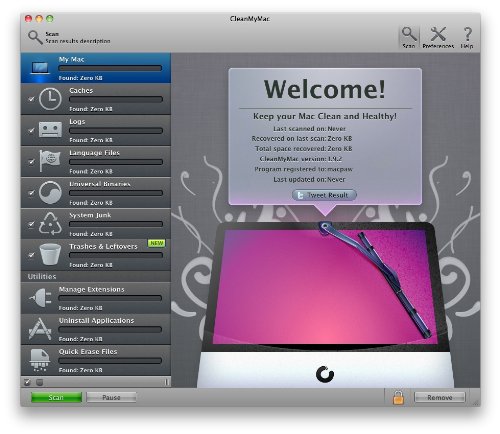Open Quick Erase Files shredder icon
Viewport: 500px width, 434px height.
coord(40,360)
